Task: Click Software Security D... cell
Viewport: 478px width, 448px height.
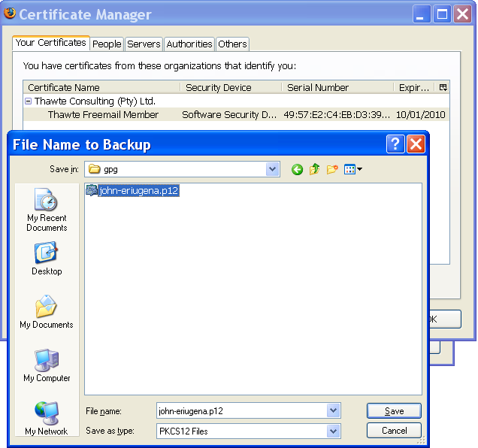Action: pos(229,115)
